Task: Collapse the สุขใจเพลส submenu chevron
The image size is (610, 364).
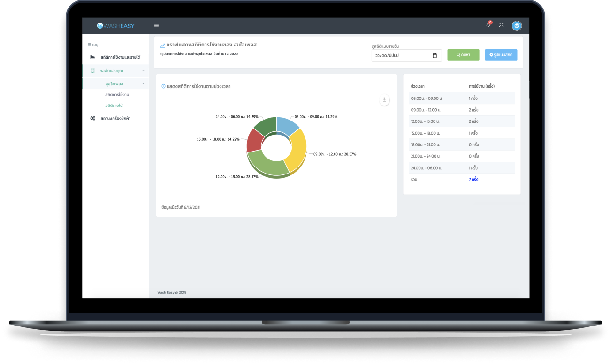Action: click(143, 83)
